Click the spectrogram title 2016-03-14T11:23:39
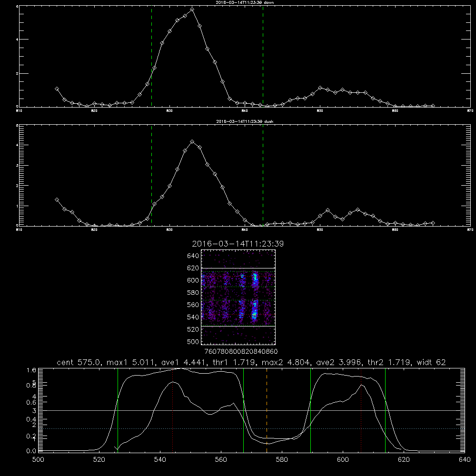Image resolution: width=476 pixels, height=476 pixels. pos(238,244)
